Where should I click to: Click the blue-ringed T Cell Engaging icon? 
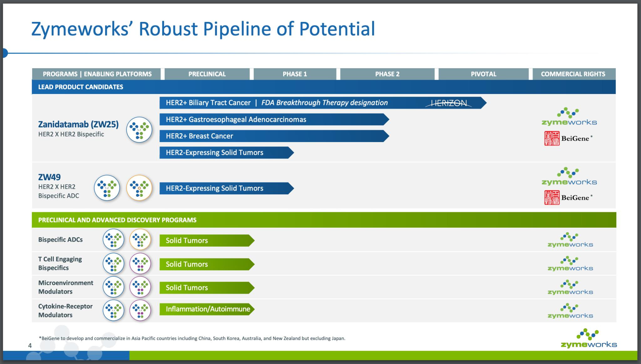point(113,263)
